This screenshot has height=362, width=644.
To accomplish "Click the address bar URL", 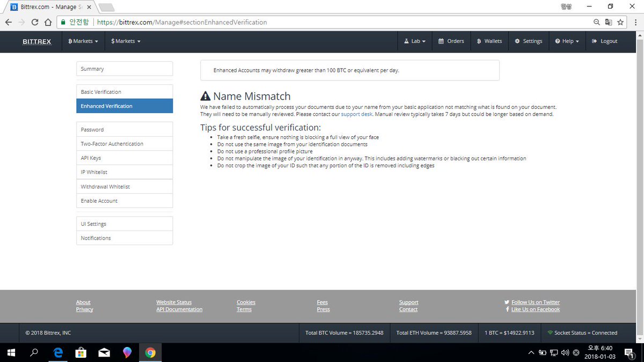I will click(182, 23).
